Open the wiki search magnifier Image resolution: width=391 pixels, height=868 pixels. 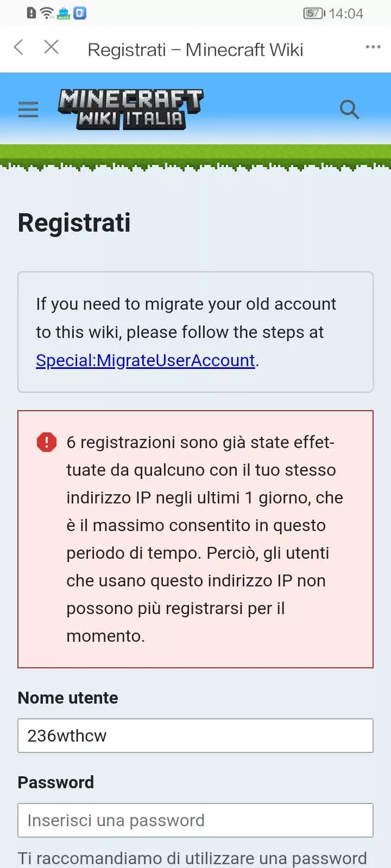(349, 110)
